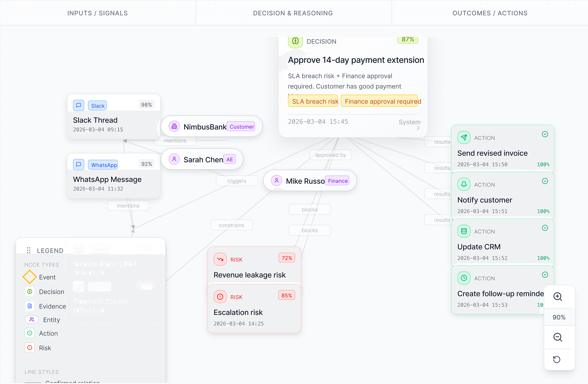Viewport: 588px width, 384px height.
Task: Click the SLA breach risk tag
Action: click(x=313, y=101)
